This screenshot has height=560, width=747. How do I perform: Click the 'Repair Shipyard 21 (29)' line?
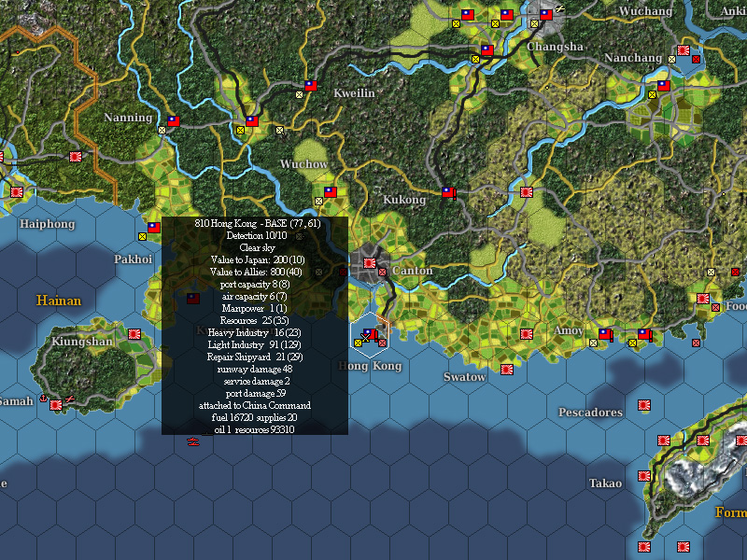[x=255, y=357]
